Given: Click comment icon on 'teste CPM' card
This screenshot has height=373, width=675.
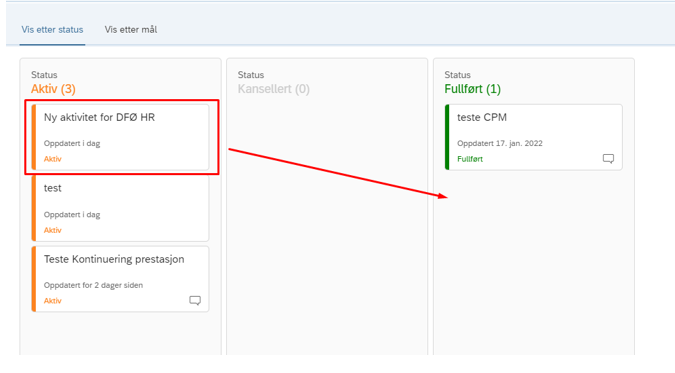Looking at the screenshot, I should tap(608, 159).
